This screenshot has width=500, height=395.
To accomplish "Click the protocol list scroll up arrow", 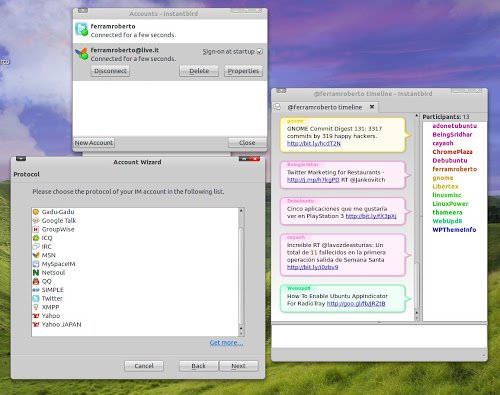I will tap(241, 211).
